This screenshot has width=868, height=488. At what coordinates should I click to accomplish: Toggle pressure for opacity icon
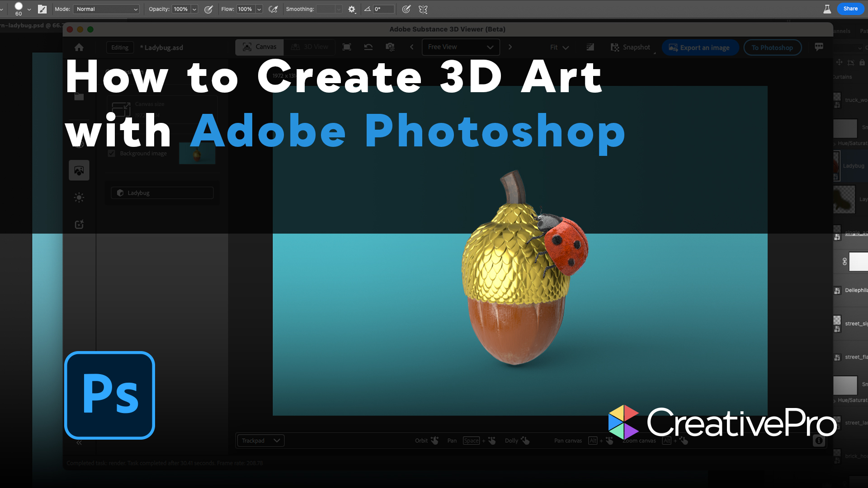coord(208,9)
